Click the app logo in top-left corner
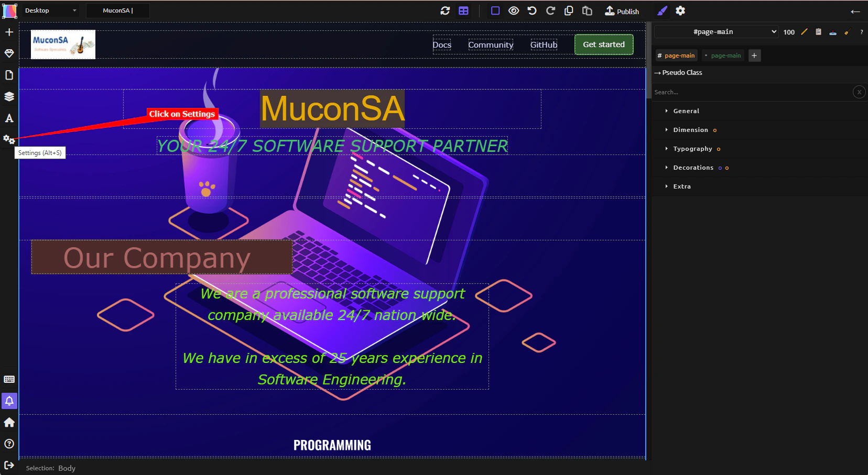This screenshot has width=868, height=475. pos(10,10)
